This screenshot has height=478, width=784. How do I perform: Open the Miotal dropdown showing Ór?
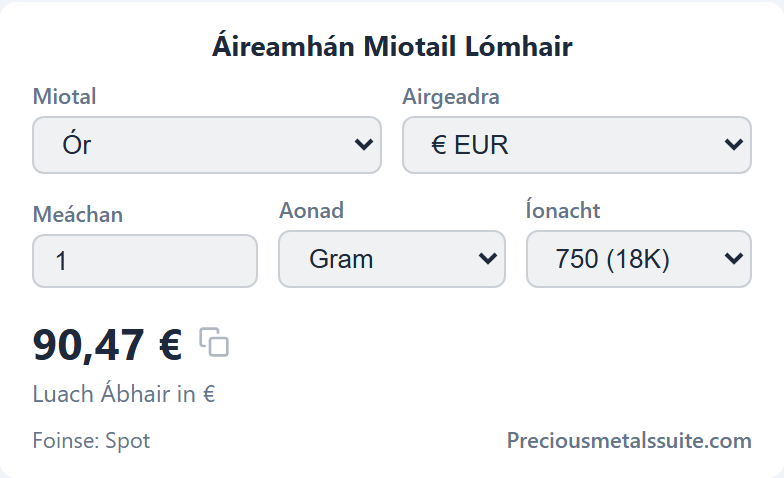tap(207, 145)
